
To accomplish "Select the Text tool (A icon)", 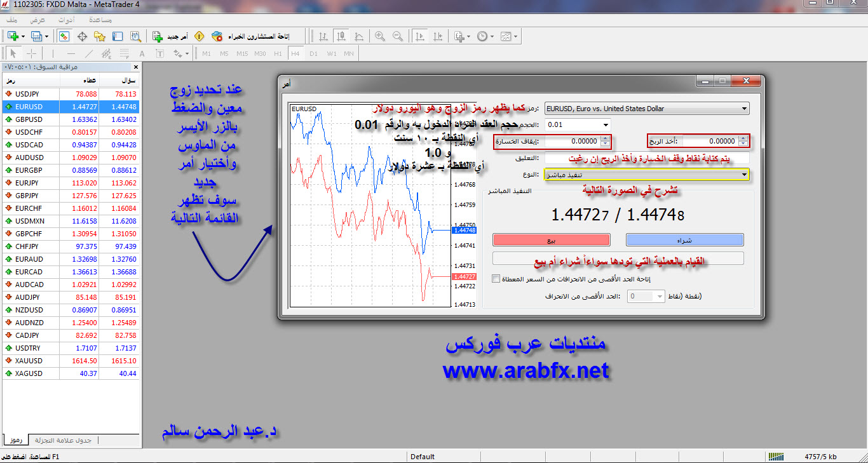I will point(142,53).
